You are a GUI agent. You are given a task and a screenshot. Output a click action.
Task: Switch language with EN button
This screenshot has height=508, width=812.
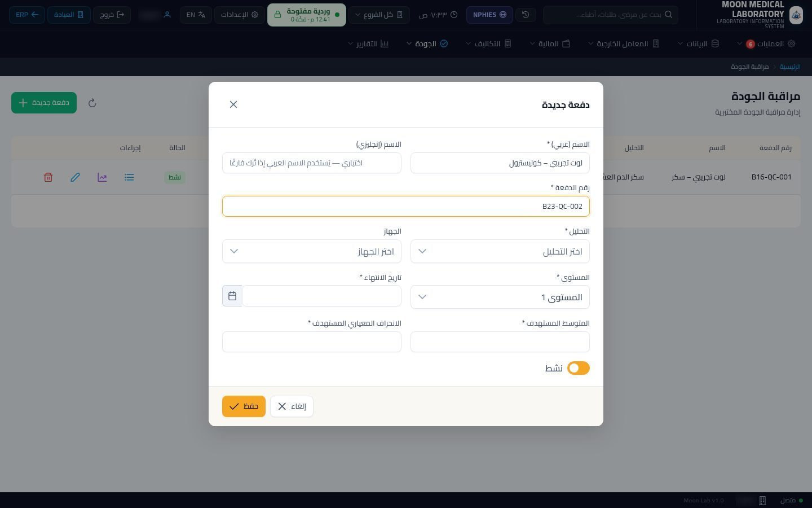pos(196,15)
